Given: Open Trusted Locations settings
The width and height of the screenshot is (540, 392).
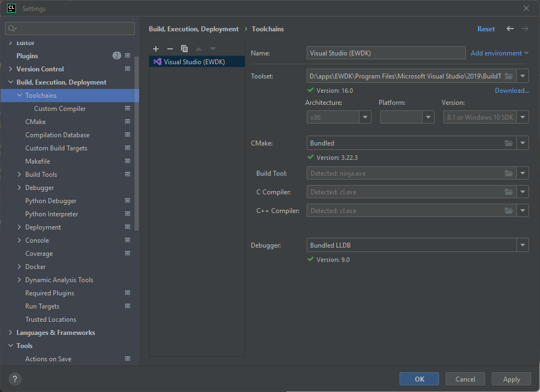Looking at the screenshot, I should (x=50, y=320).
